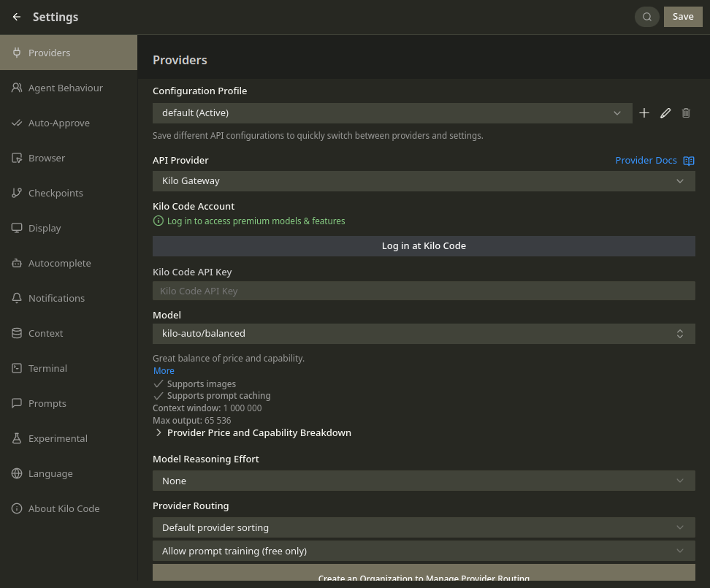Click the Save button
Image resolution: width=710 pixels, height=588 pixels.
point(683,17)
